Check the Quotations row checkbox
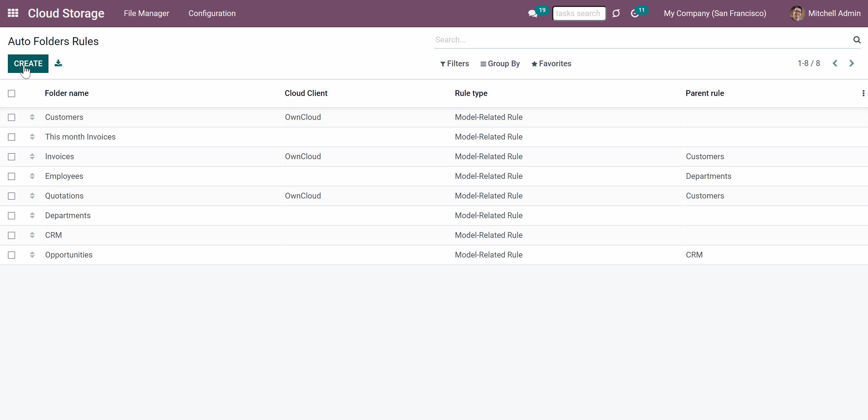Screen dimensions: 868x420 tap(12, 196)
